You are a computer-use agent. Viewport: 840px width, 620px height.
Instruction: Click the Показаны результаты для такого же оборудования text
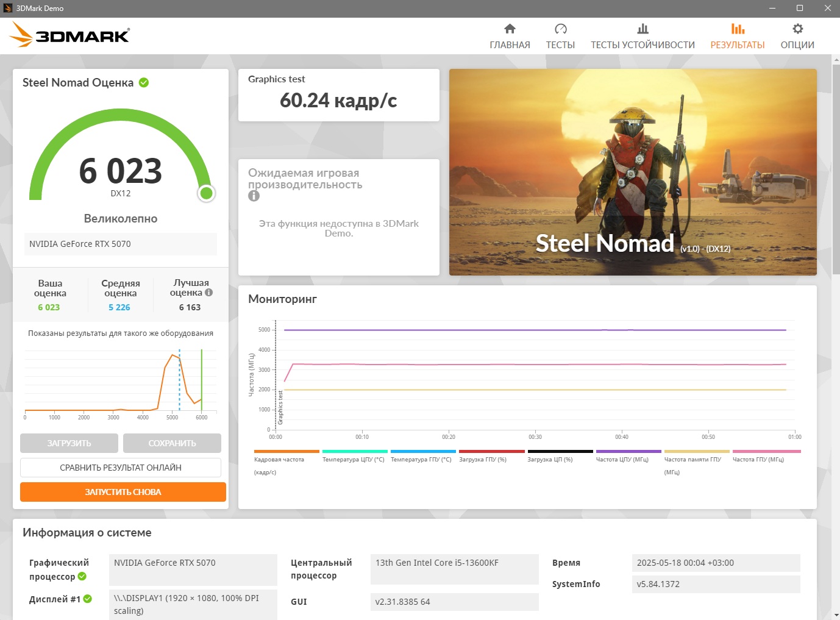121,333
